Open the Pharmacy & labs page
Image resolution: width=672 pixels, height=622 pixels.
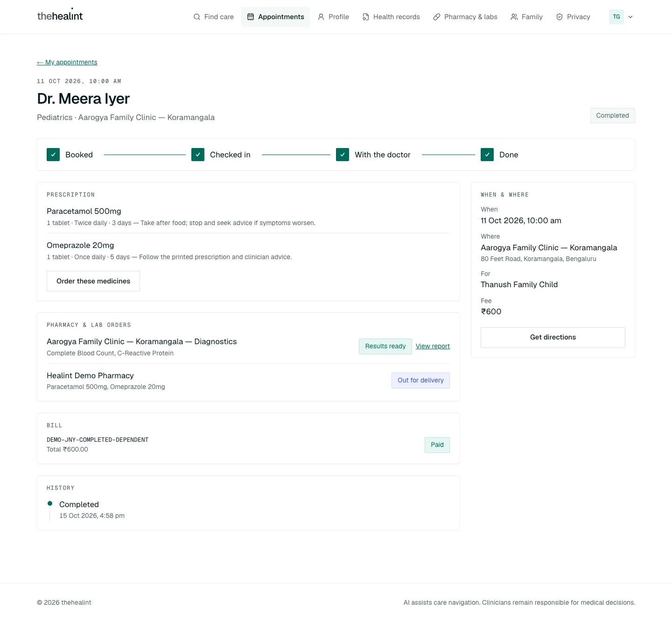[x=465, y=17]
